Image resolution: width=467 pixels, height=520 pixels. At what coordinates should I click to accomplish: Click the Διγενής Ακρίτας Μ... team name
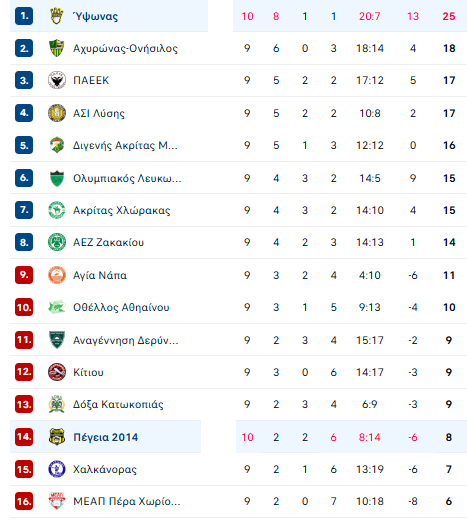[125, 146]
